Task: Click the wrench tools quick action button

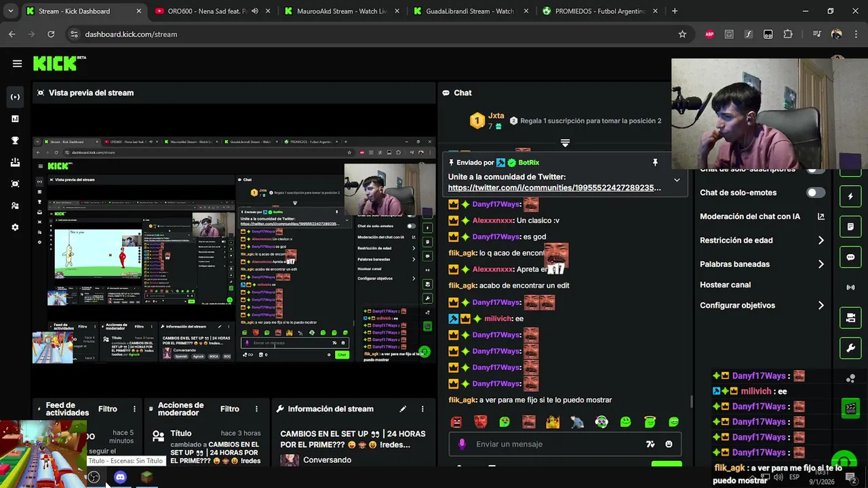Action: click(x=850, y=348)
